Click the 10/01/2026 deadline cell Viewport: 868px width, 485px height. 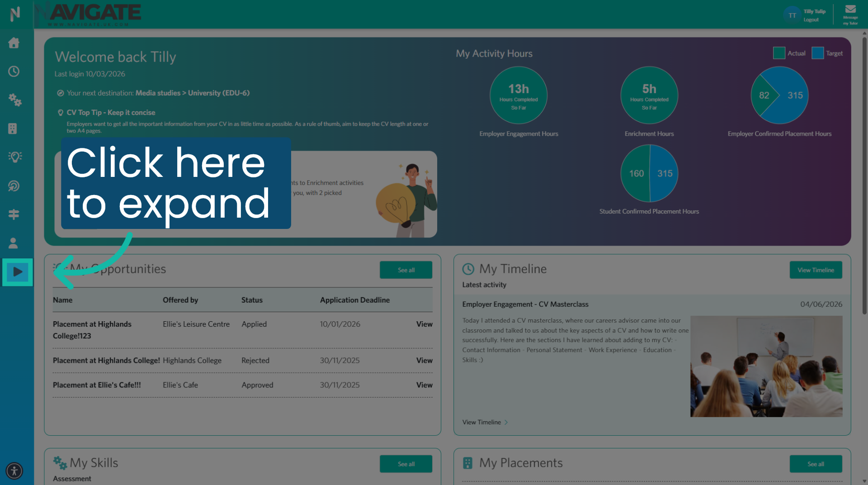pos(340,324)
